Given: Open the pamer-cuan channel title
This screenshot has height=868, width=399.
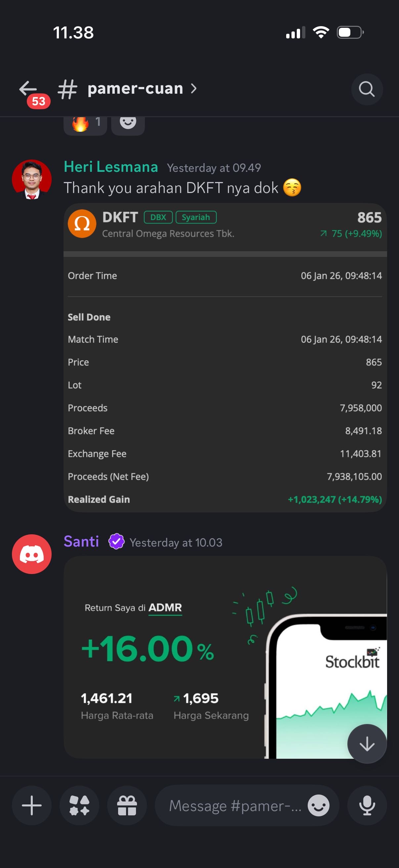Looking at the screenshot, I should pyautogui.click(x=135, y=89).
